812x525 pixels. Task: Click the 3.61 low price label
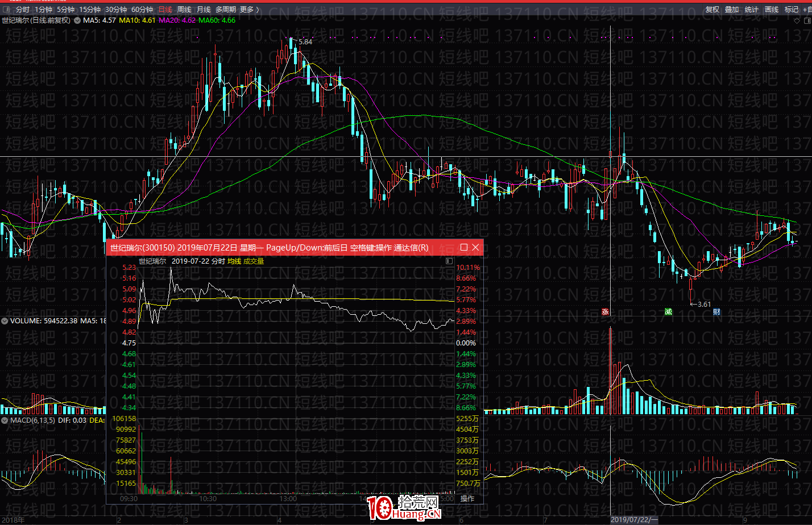(x=704, y=305)
